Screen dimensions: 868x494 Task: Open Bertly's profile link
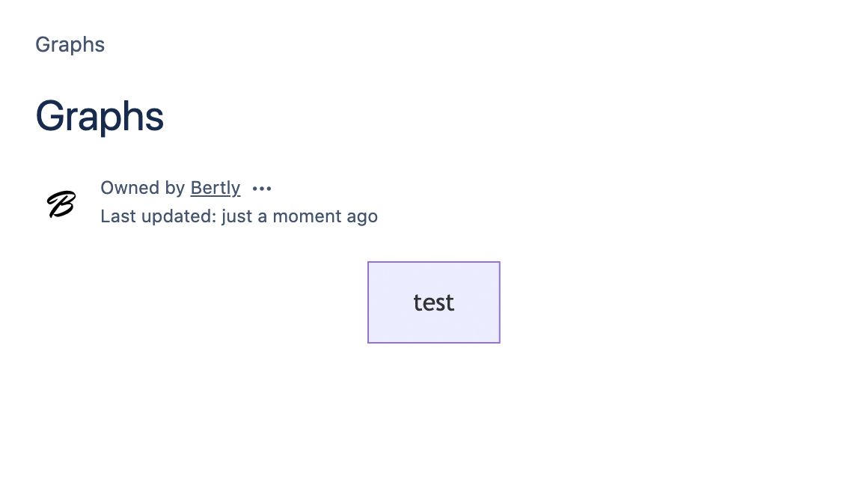(216, 188)
